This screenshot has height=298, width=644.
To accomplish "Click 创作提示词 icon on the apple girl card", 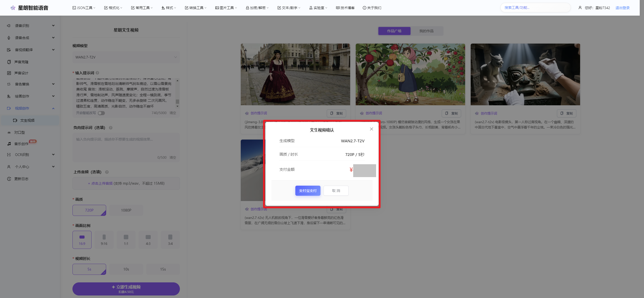I will click(x=362, y=113).
